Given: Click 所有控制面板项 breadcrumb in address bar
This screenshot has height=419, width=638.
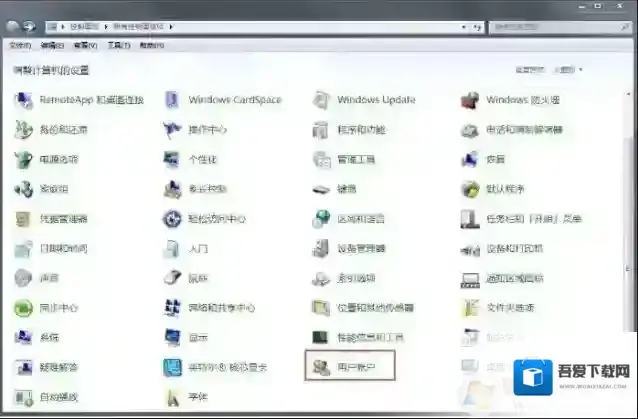Looking at the screenshot, I should (138, 27).
